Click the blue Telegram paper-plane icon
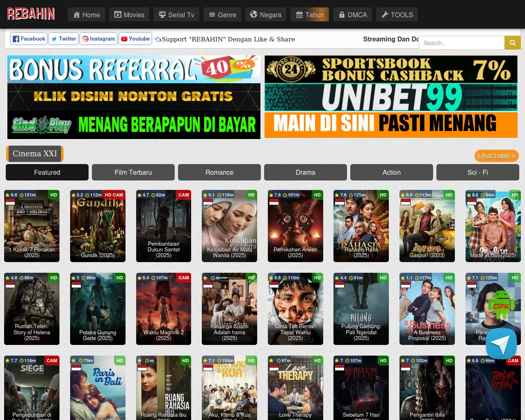Screen dimensions: 525x420 click(x=501, y=344)
